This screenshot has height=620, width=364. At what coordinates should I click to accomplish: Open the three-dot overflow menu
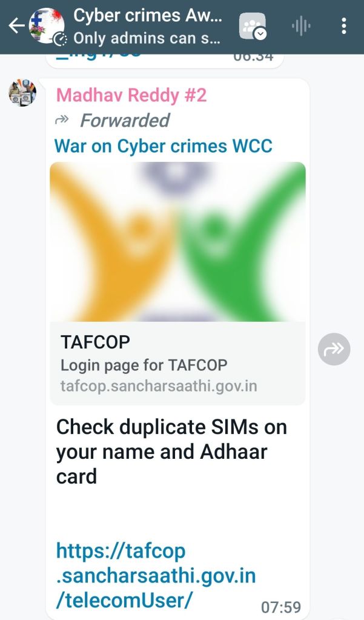(344, 26)
